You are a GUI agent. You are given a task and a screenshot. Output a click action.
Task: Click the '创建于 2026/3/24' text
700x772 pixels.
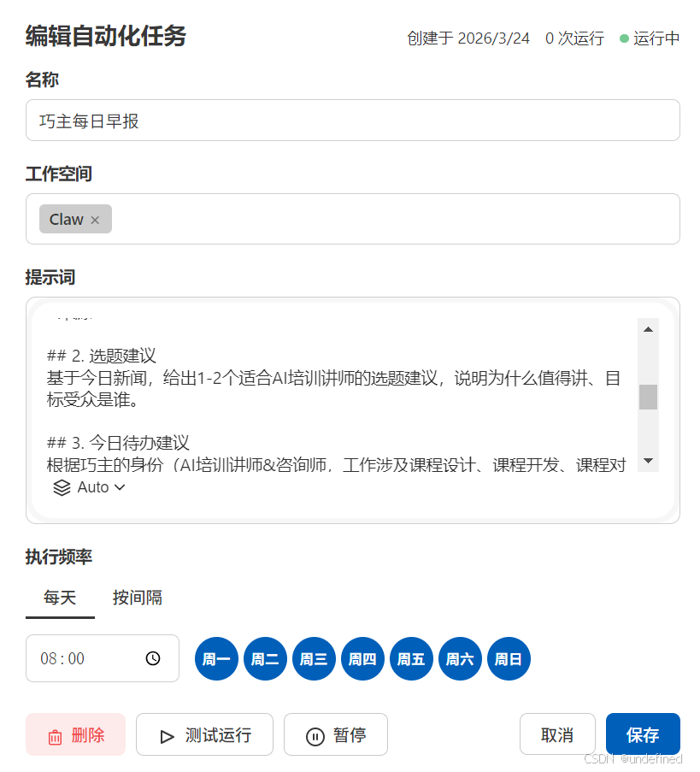[468, 38]
